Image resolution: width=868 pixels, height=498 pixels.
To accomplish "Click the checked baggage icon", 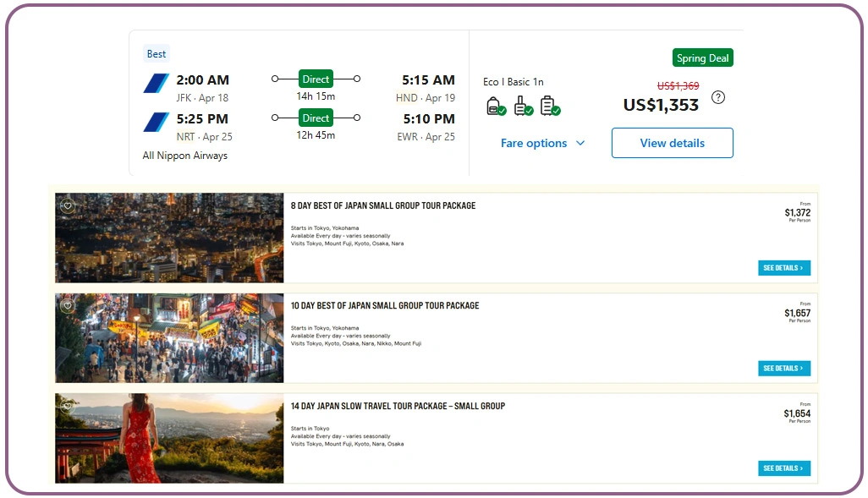I will click(x=547, y=106).
